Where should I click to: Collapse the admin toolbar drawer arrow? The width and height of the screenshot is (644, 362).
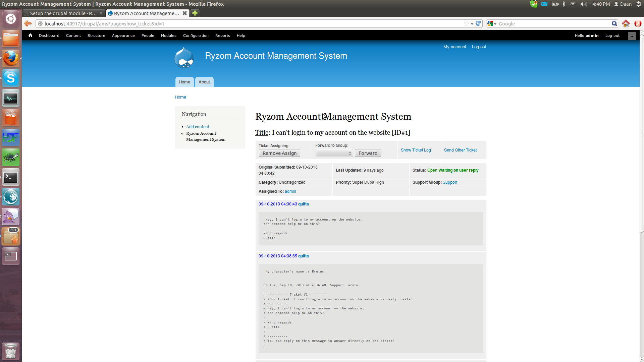point(632,36)
